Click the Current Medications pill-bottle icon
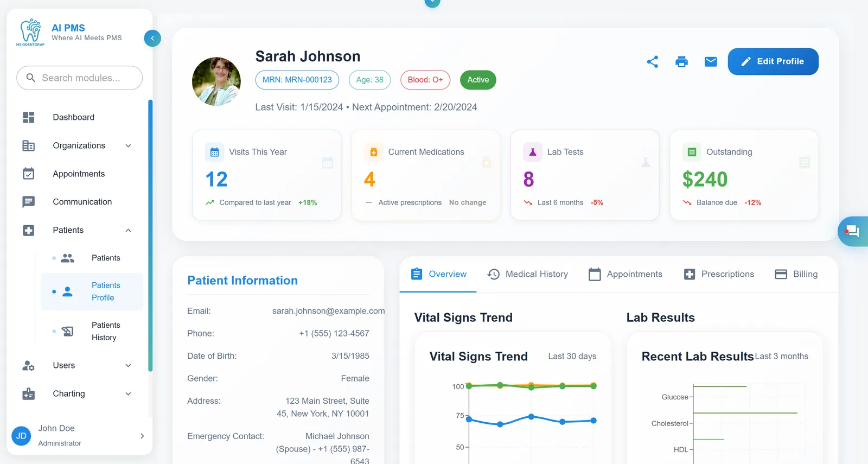 (374, 152)
